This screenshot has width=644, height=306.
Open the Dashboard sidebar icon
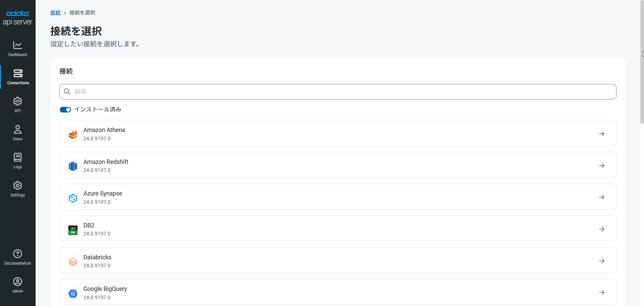click(17, 45)
